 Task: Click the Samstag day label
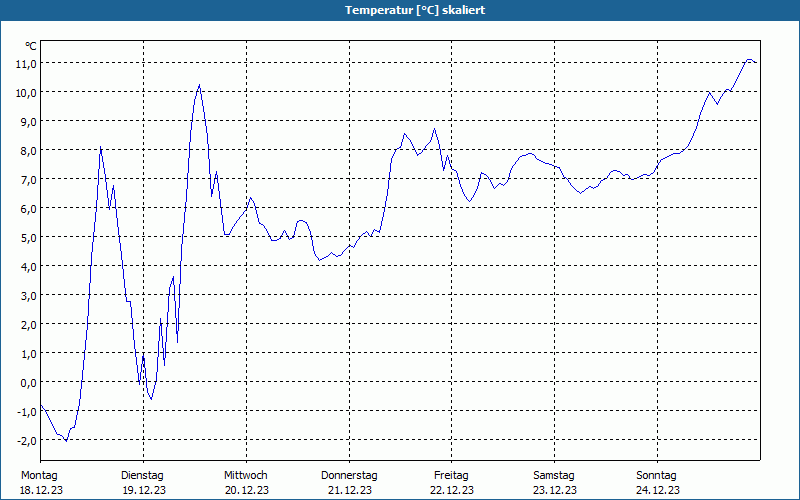pyautogui.click(x=554, y=476)
